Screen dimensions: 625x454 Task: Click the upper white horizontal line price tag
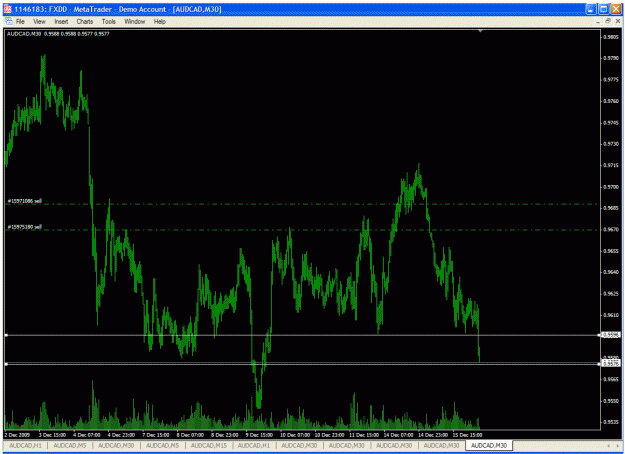pyautogui.click(x=611, y=335)
